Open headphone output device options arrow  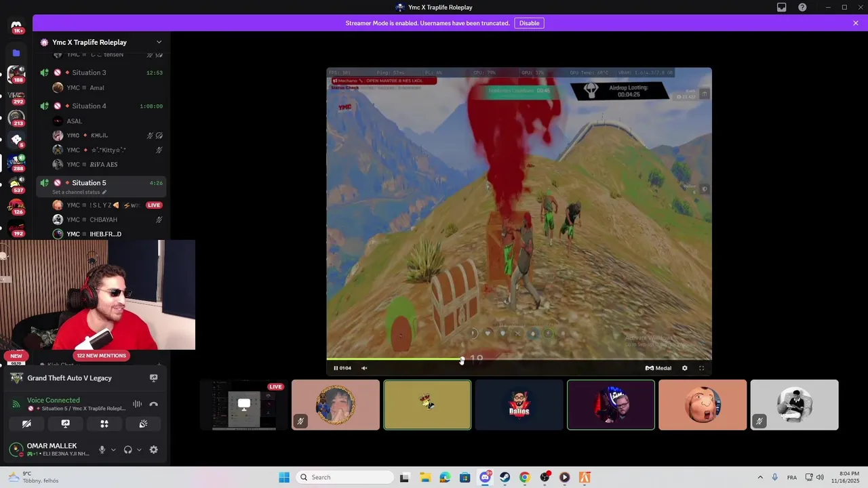click(x=139, y=449)
